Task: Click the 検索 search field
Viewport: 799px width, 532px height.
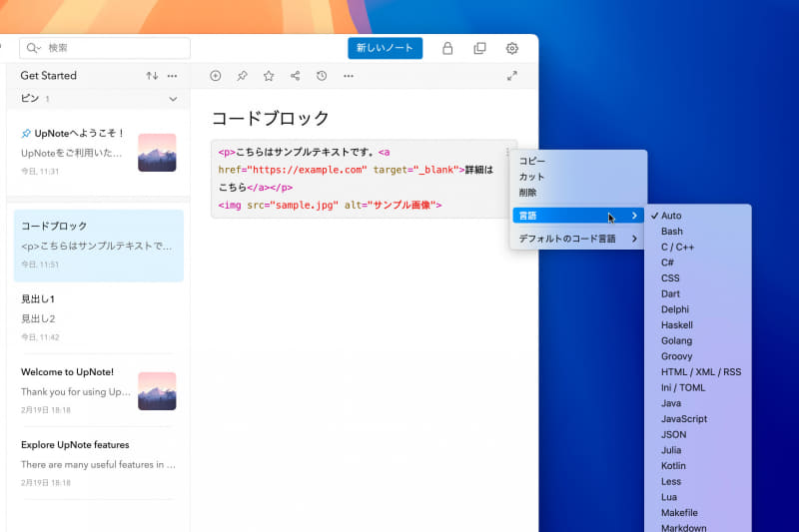Action: pos(105,48)
